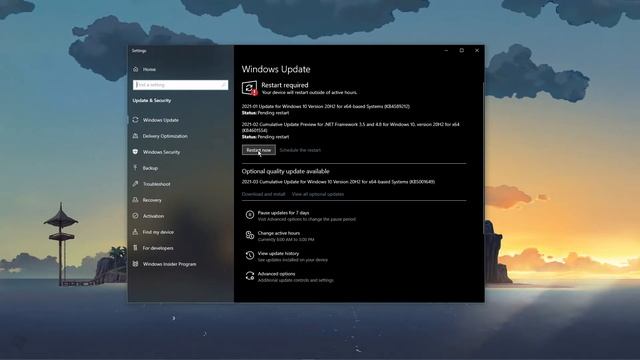640x360 pixels.
Task: Click Optional quality update available heading
Action: [285, 171]
